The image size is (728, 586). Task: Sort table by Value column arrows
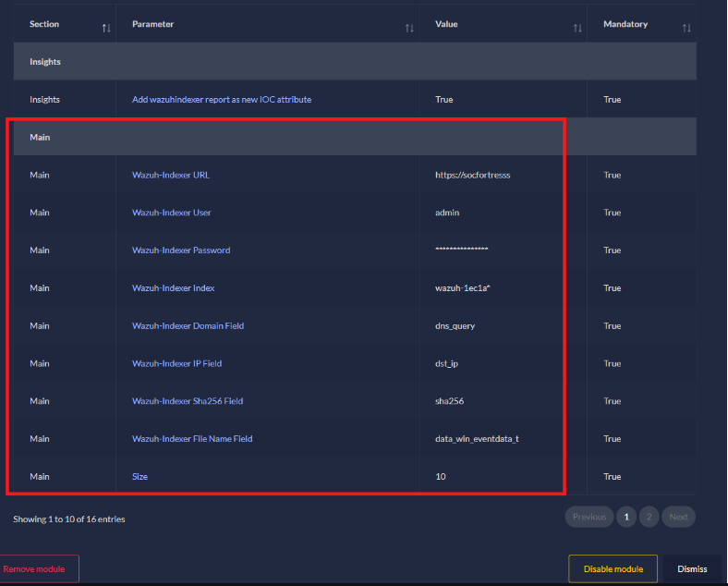pyautogui.click(x=577, y=29)
